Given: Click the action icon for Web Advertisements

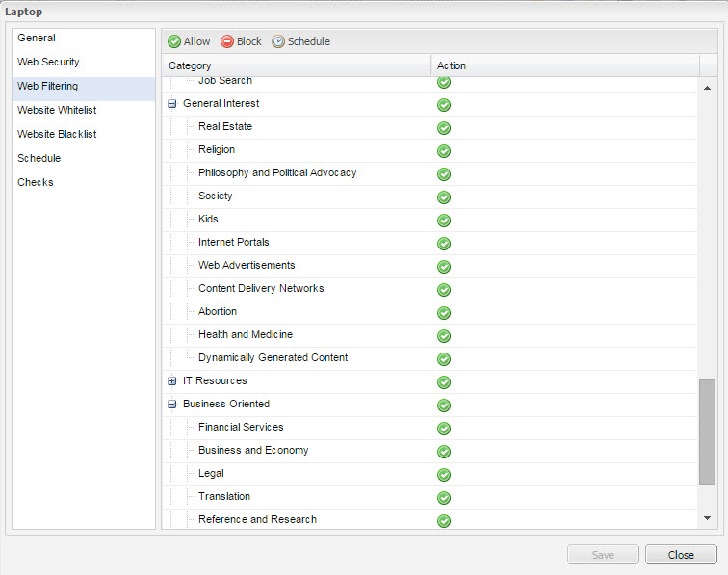Looking at the screenshot, I should [444, 267].
